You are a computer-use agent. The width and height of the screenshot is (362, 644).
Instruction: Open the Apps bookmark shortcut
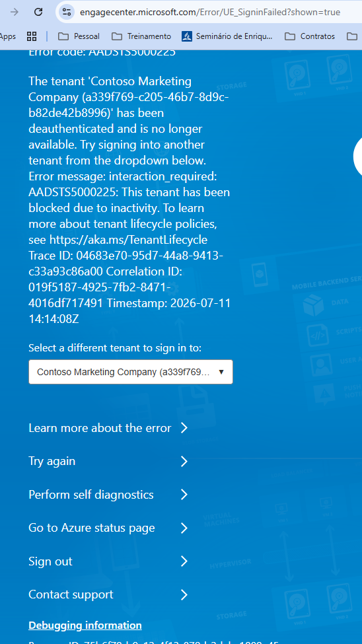point(8,36)
